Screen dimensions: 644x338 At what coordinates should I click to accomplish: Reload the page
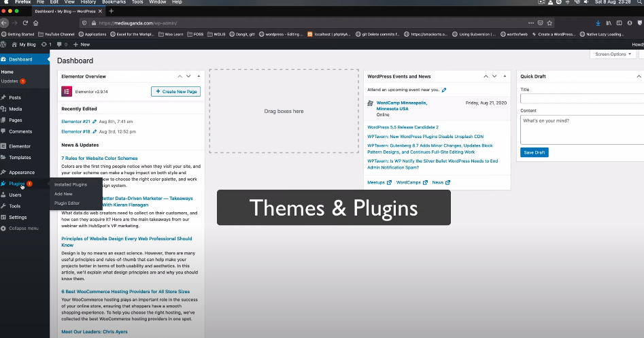point(25,23)
